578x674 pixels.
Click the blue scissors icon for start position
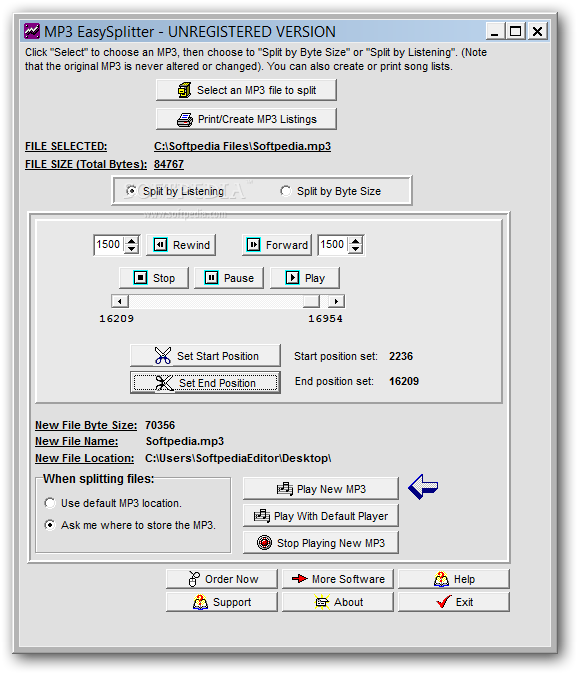163,356
